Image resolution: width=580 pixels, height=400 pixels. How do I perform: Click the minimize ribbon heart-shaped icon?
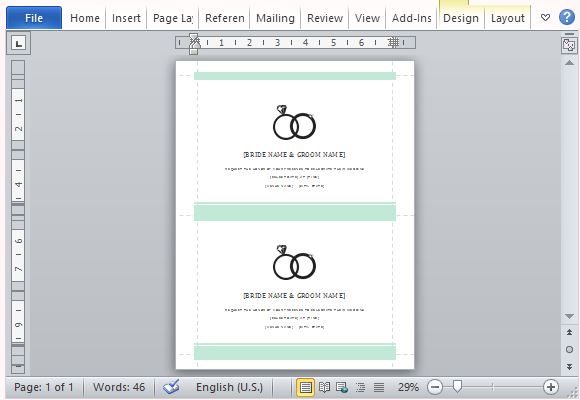click(545, 17)
